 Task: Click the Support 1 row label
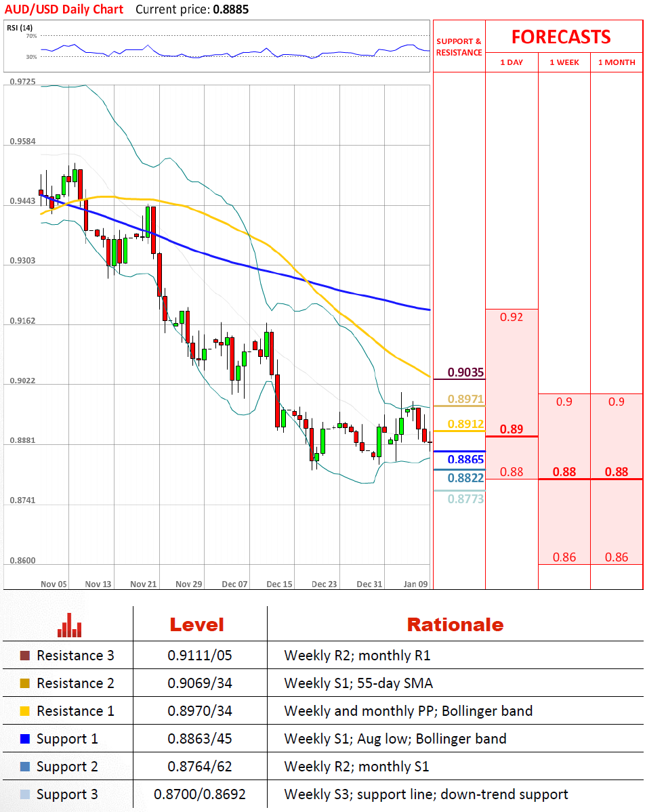tap(67, 739)
